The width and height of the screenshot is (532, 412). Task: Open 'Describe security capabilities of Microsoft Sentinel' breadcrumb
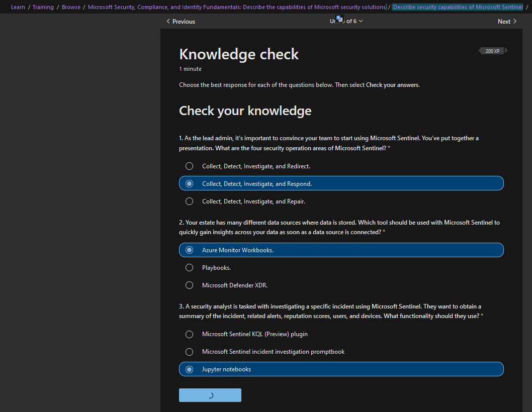tap(458, 7)
